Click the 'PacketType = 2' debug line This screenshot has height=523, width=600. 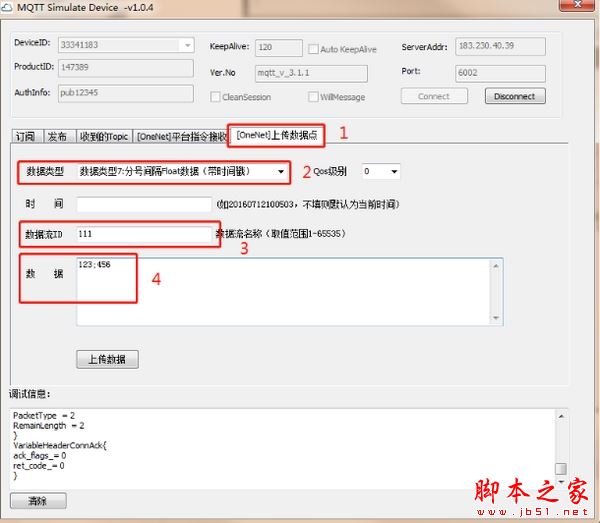(x=44, y=415)
